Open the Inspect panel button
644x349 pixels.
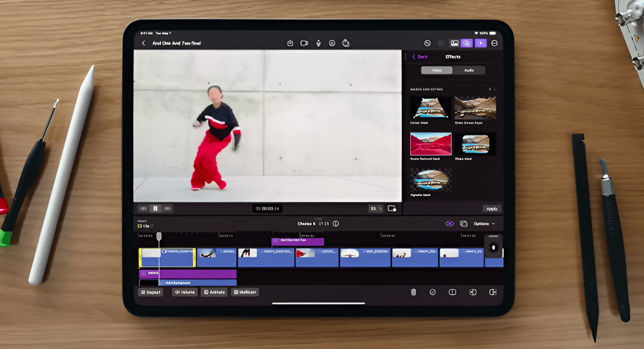click(x=151, y=292)
